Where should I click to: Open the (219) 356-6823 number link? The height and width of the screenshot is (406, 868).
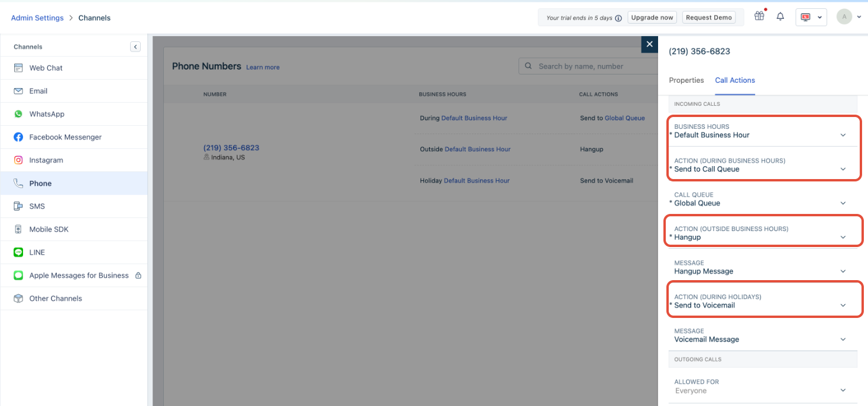point(231,148)
